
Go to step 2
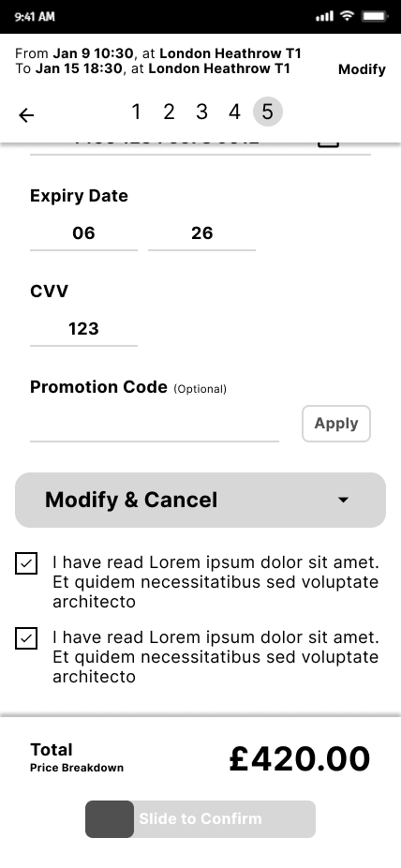(169, 112)
